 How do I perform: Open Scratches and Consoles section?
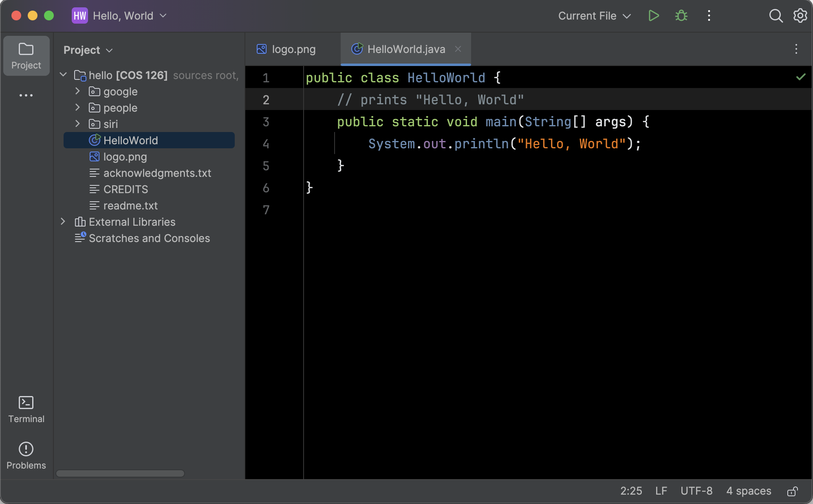[150, 238]
